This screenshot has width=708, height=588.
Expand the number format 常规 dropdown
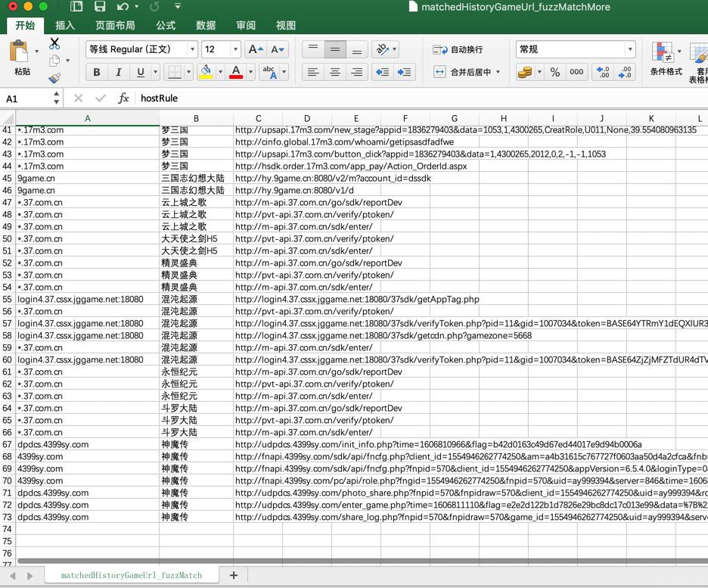[x=629, y=49]
